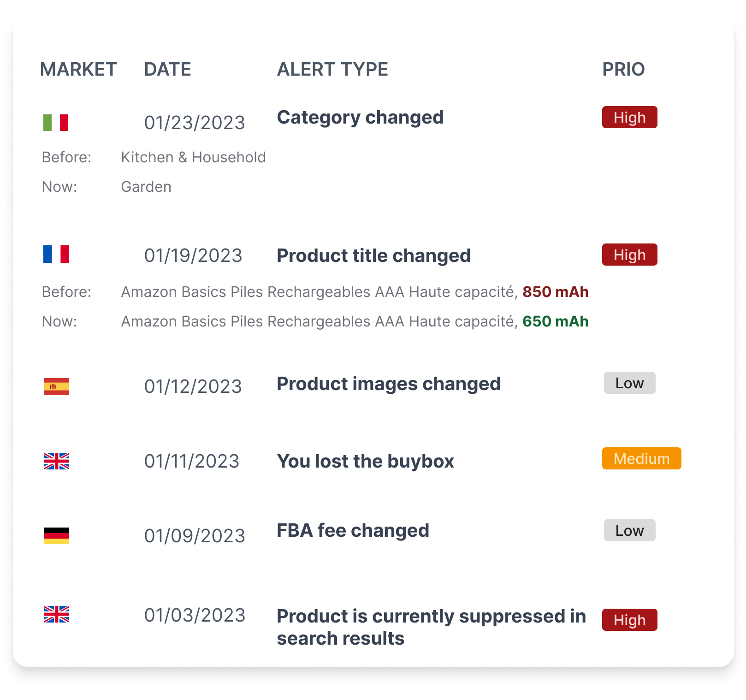Click the 01/12/2023 date entry
The height and width of the screenshot is (700, 746).
tap(193, 386)
